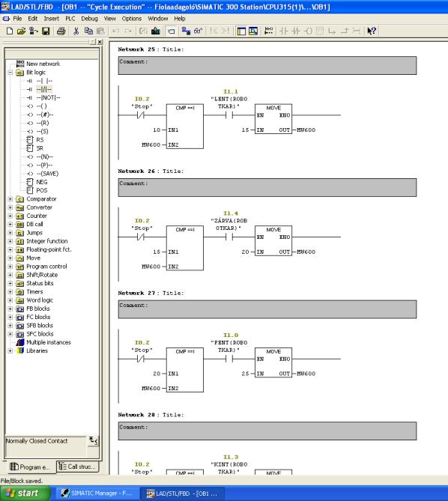This screenshot has height=501, width=448.
Task: Click the Paste toolbar icon
Action: coord(100,31)
